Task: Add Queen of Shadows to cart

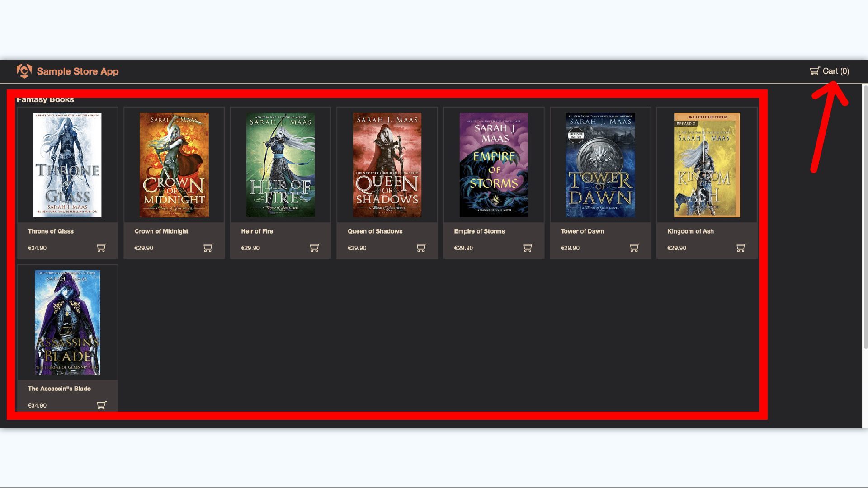Action: click(421, 248)
